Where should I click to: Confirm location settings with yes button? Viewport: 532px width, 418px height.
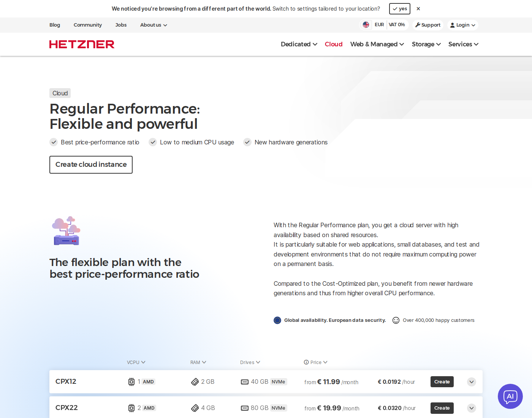(400, 9)
